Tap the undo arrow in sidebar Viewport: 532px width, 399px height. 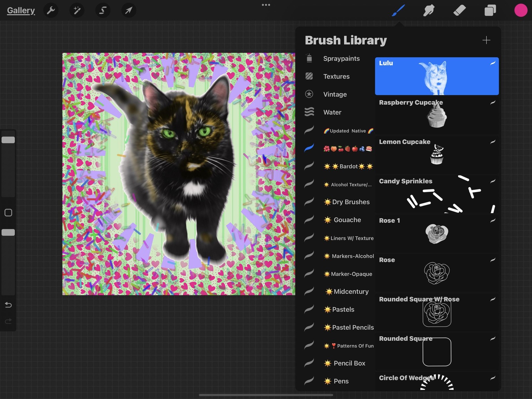pyautogui.click(x=8, y=305)
